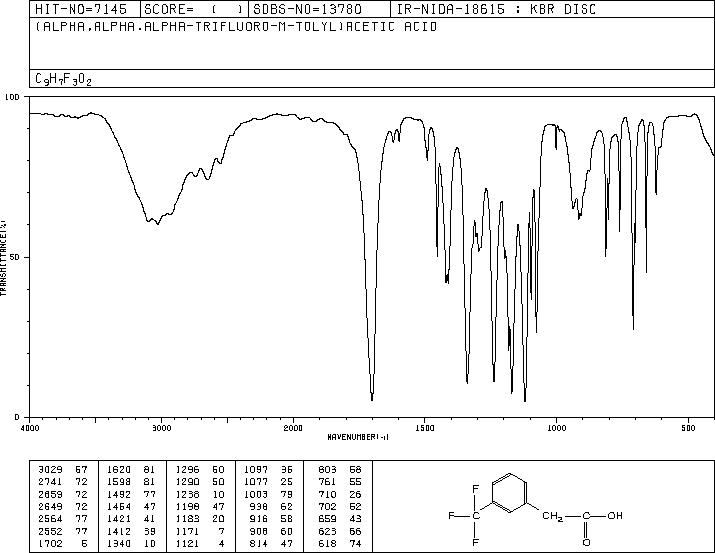Click the TRANSMITTANCE axis title
The image size is (715, 553).
(x=3, y=258)
